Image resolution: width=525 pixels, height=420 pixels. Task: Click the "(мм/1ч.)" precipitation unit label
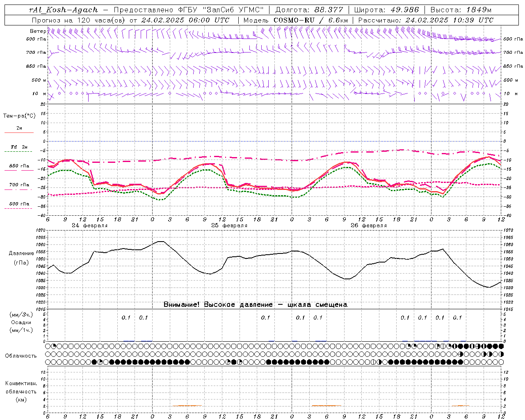coord(21,330)
